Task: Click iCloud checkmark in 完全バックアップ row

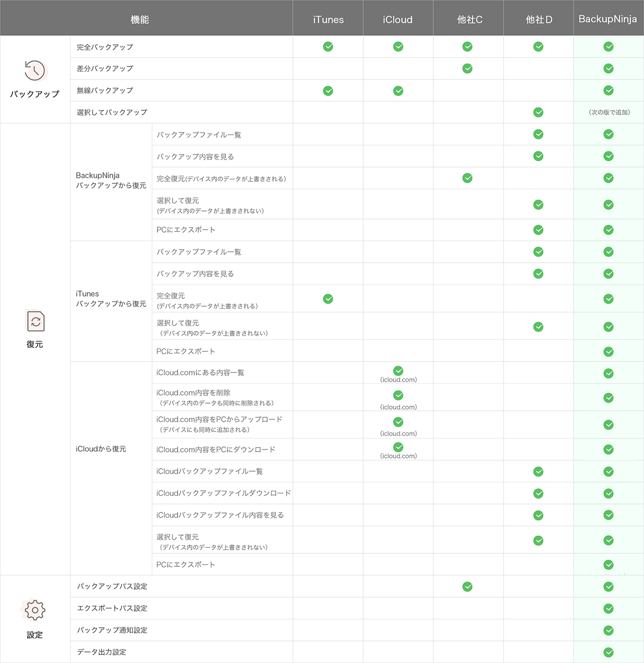Action: coord(398,46)
